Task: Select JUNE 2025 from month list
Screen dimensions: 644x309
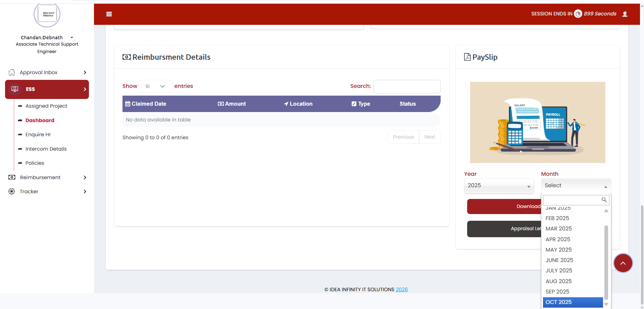Action: tap(573, 260)
